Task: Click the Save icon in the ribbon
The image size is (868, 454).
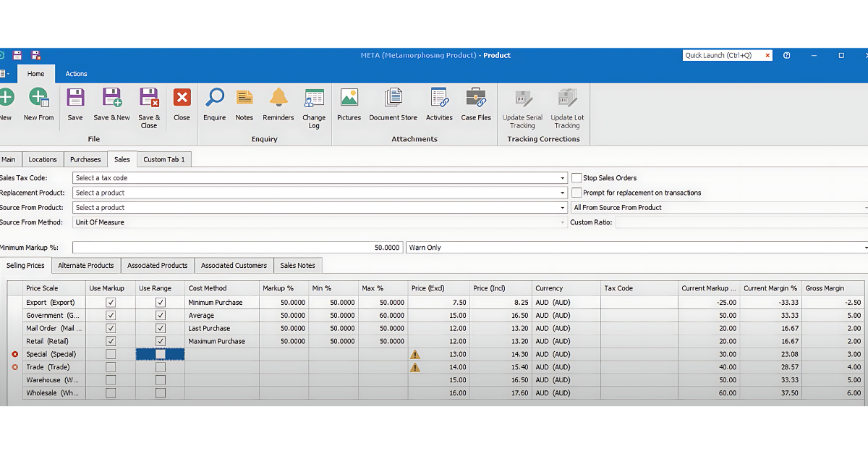Action: pyautogui.click(x=75, y=105)
